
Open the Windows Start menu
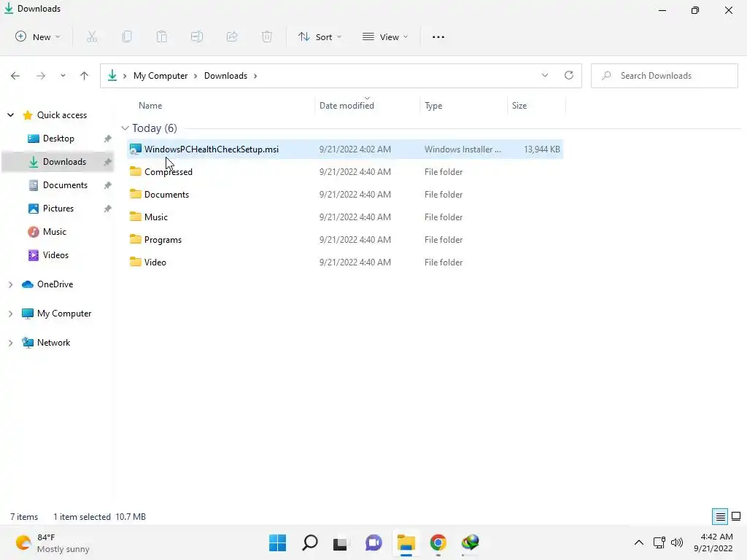[278, 542]
